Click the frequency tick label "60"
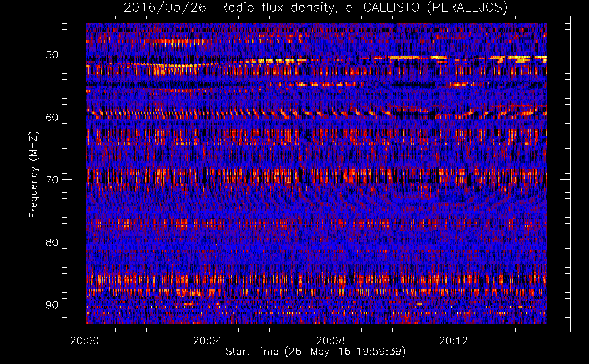589x364 pixels. pos(52,117)
